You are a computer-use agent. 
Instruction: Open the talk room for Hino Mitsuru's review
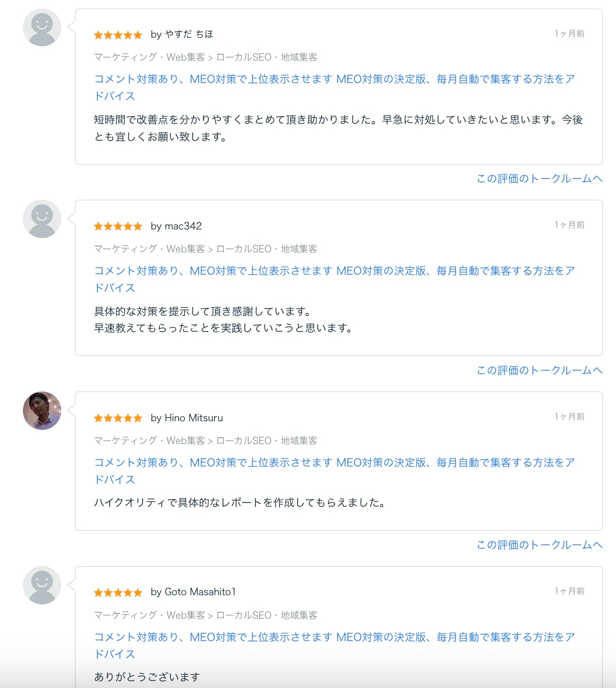(x=539, y=545)
